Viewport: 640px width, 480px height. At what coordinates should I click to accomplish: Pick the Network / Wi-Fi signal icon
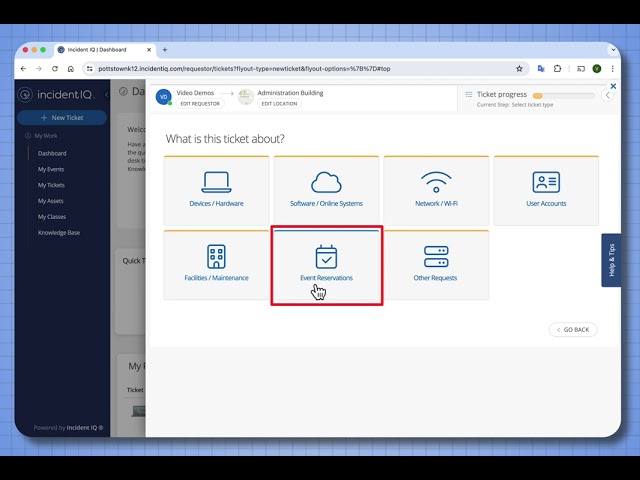click(436, 182)
